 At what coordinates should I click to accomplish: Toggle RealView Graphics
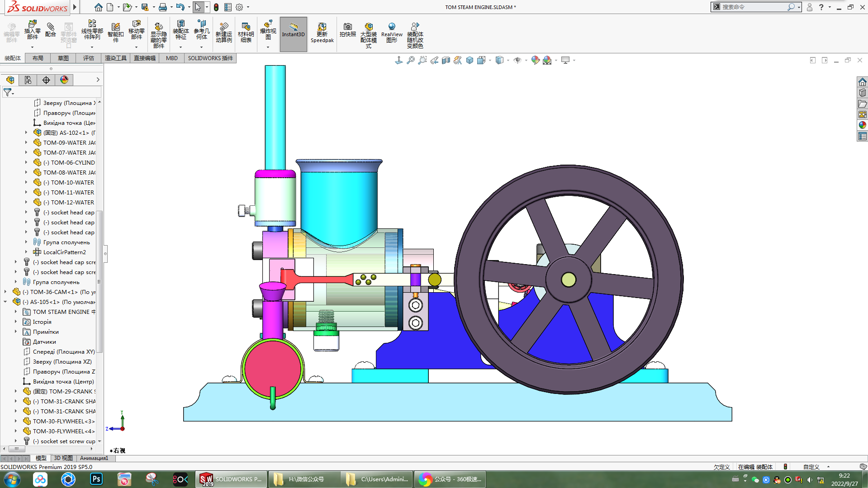392,33
